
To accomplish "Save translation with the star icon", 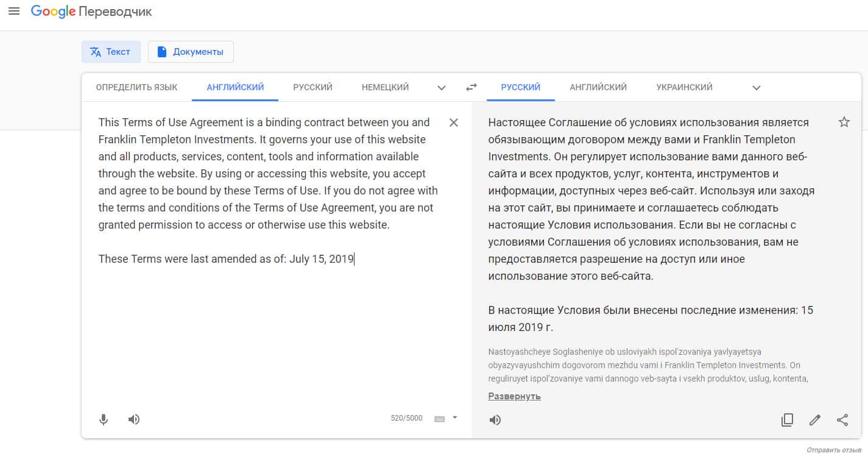I will [x=844, y=122].
